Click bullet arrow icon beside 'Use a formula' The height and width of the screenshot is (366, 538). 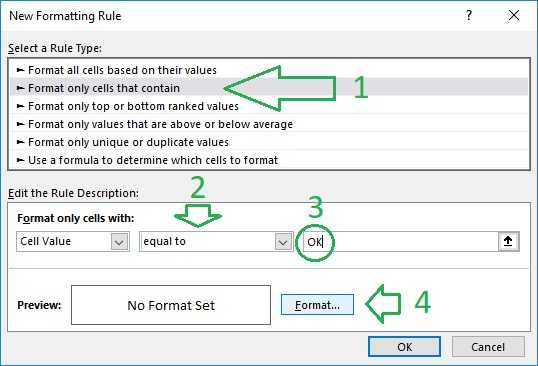click(20, 160)
